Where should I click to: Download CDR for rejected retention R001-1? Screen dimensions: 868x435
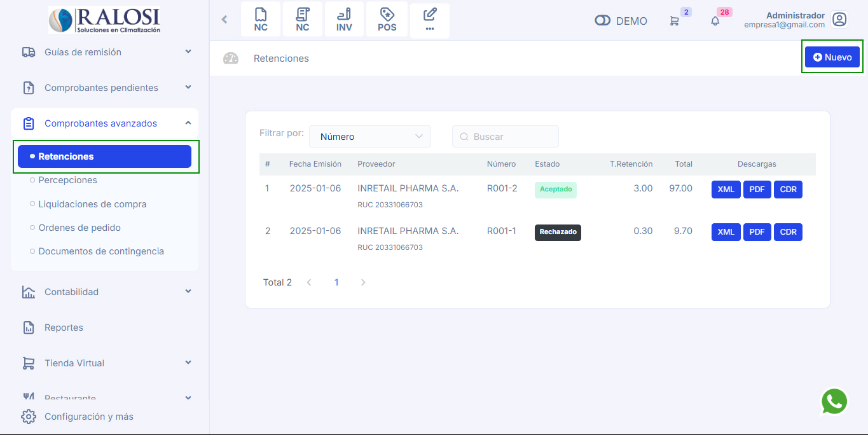click(x=788, y=232)
